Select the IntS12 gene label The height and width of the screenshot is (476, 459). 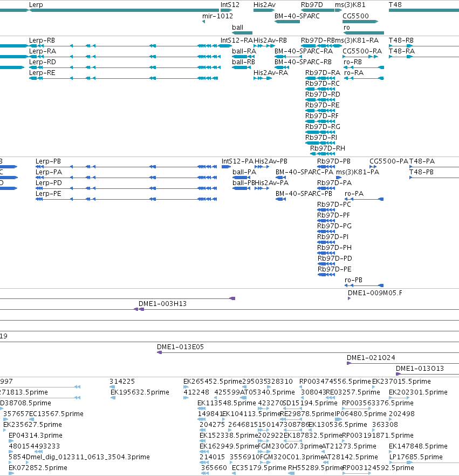[230, 4]
